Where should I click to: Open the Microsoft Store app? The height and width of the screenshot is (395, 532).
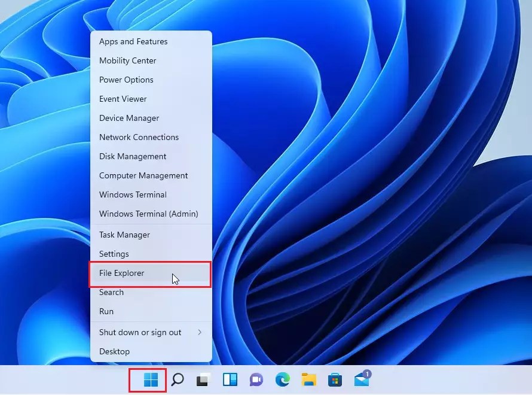(x=335, y=380)
